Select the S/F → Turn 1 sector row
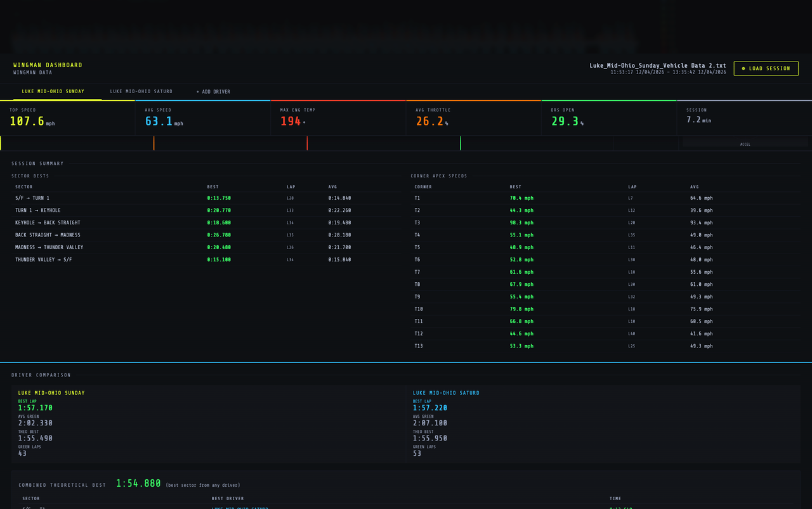This screenshot has height=509, width=812. click(206, 198)
